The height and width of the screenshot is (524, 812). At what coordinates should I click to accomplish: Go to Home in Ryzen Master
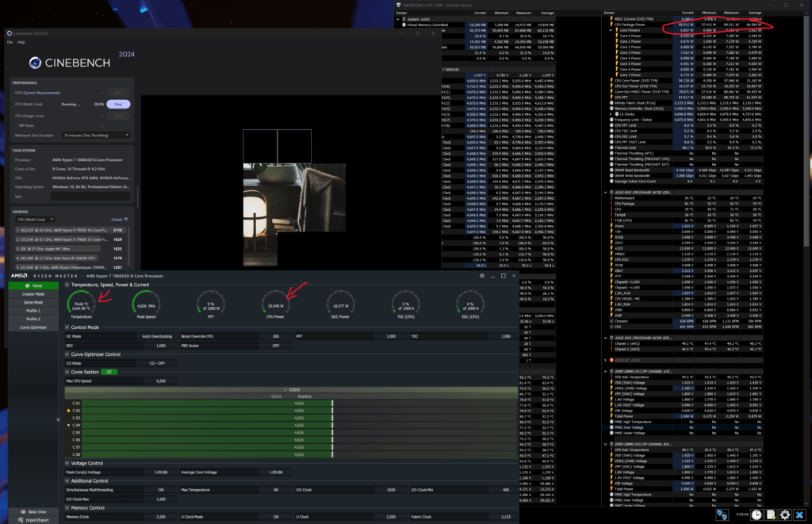[33, 286]
